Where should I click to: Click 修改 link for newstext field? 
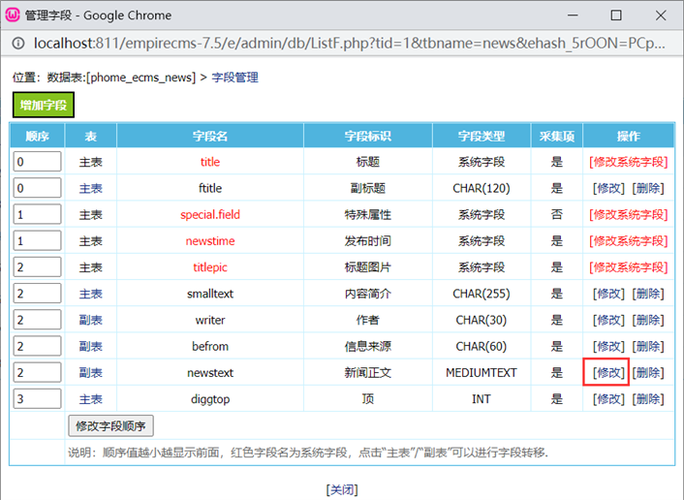[x=609, y=373]
